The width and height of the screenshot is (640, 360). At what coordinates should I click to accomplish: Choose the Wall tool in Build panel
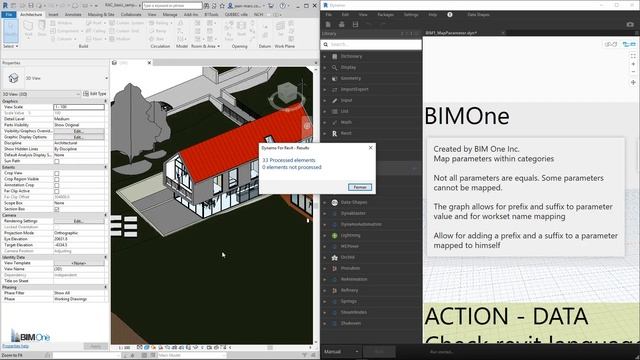point(28,29)
